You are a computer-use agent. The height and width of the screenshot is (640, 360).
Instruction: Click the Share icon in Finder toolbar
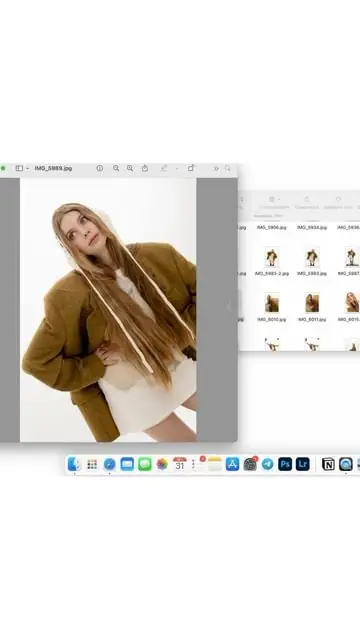pyautogui.click(x=306, y=199)
